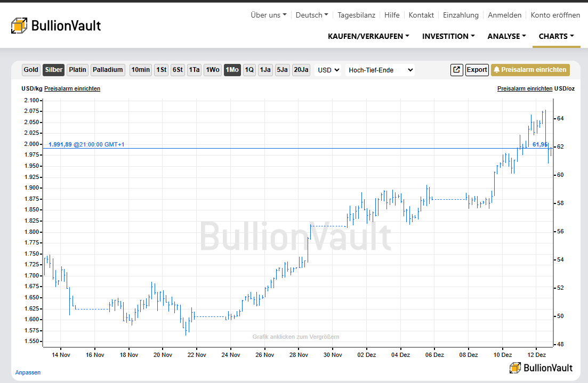Expand the INVESTITION menu
This screenshot has height=383, width=588.
pyautogui.click(x=448, y=36)
